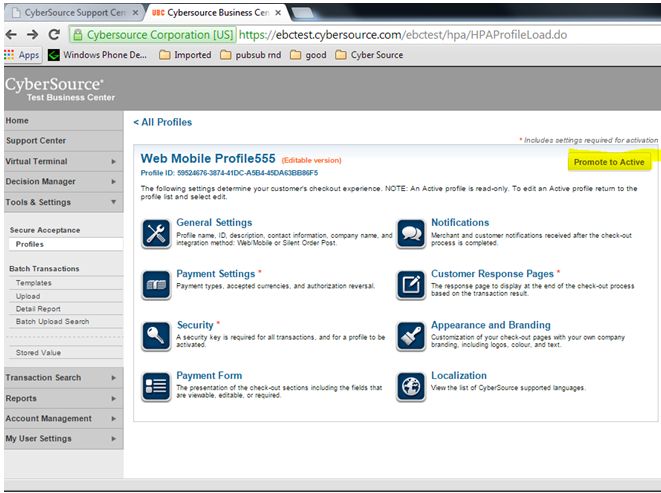Open the Customer Response Pages edit icon
Image resolution: width=661 pixels, height=493 pixels.
coord(411,285)
